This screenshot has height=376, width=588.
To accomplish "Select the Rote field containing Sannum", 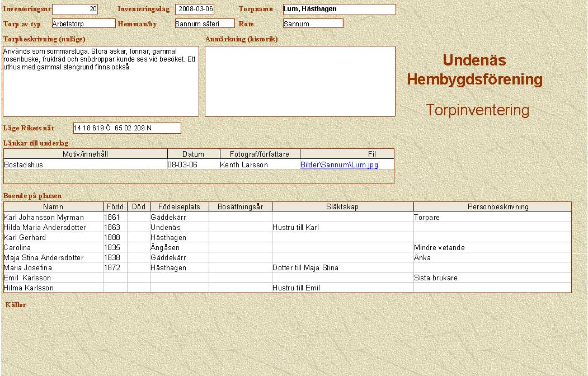I will pyautogui.click(x=313, y=23).
